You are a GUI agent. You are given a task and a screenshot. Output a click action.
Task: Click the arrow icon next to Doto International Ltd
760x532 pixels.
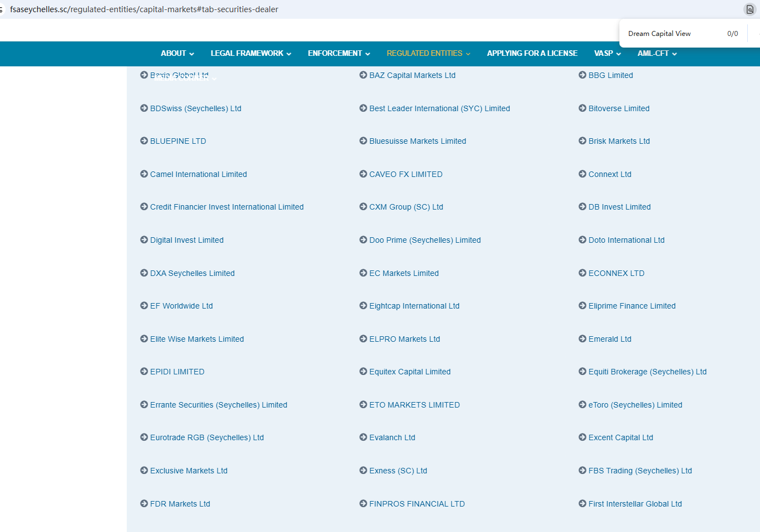coord(582,240)
